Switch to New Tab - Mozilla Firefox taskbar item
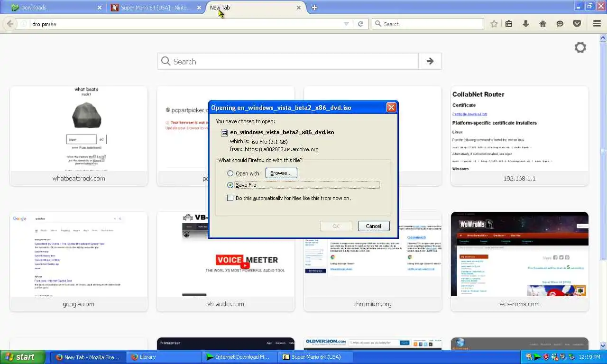Image resolution: width=607 pixels, height=364 pixels. tap(88, 357)
